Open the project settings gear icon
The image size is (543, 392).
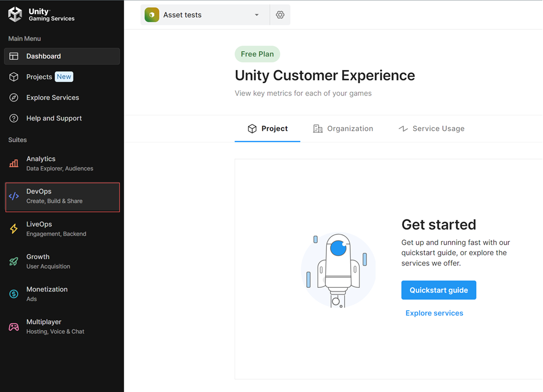[x=280, y=15]
